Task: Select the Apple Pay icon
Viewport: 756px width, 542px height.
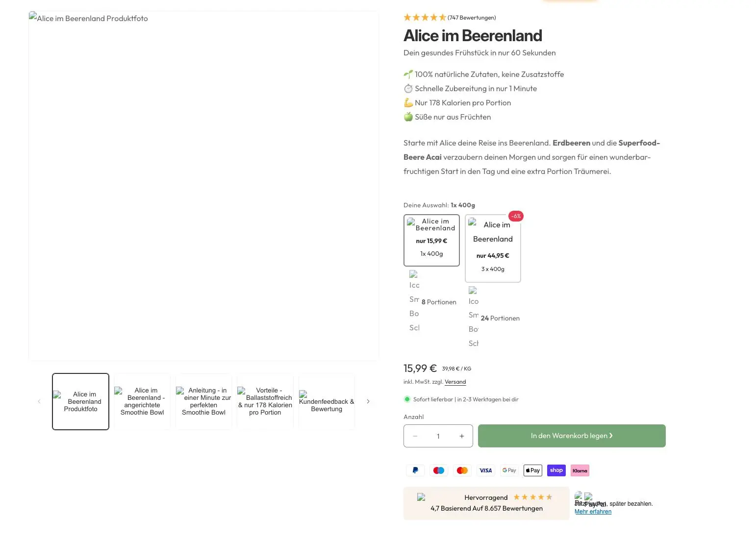Action: point(532,470)
